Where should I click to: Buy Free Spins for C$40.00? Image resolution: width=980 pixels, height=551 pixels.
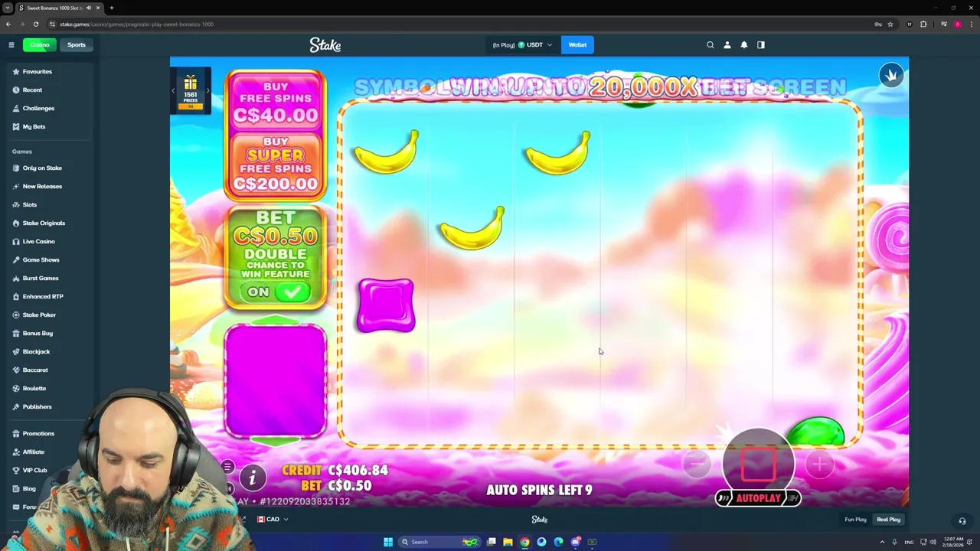point(276,103)
